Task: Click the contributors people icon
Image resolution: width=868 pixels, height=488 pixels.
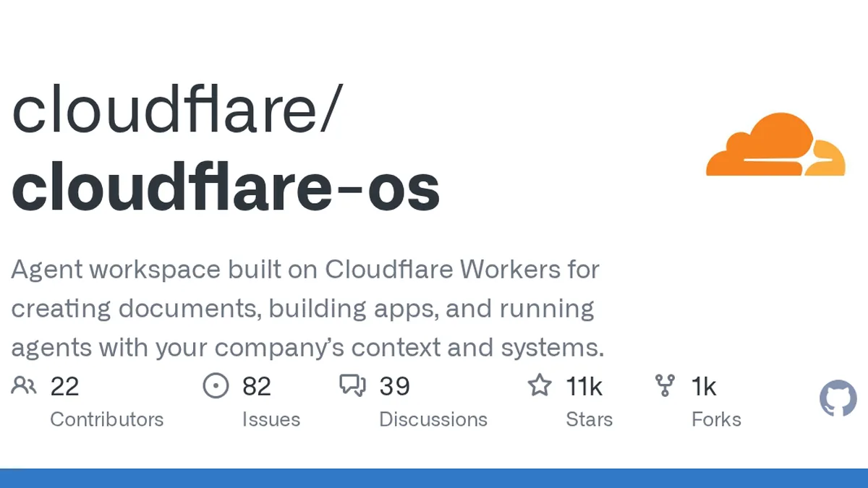Action: [x=24, y=386]
